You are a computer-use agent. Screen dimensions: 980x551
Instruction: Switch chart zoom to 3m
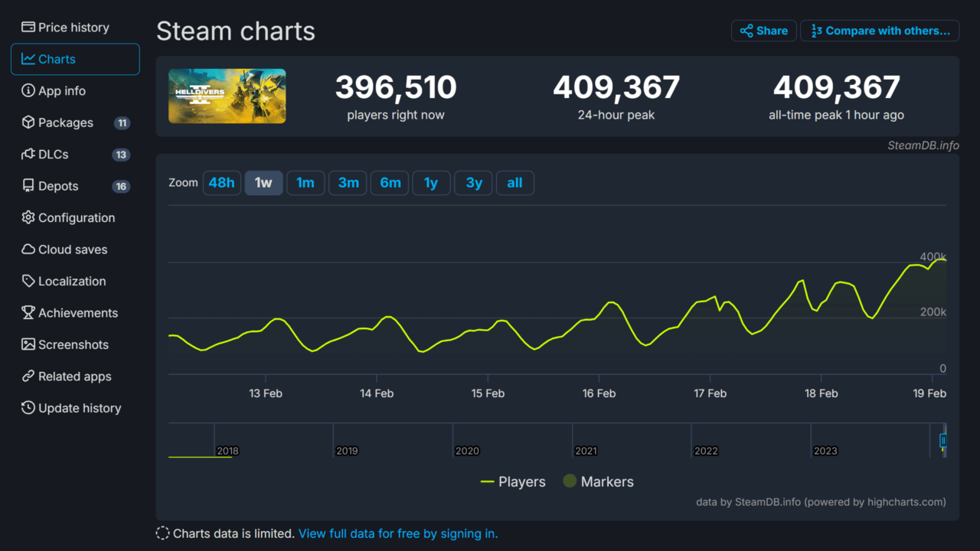point(348,183)
